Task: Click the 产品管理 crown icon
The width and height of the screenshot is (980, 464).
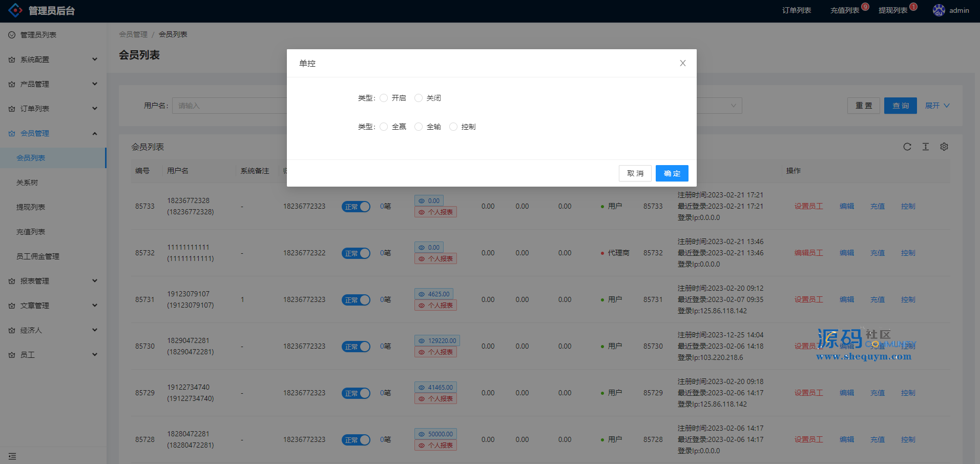Action: 12,84
